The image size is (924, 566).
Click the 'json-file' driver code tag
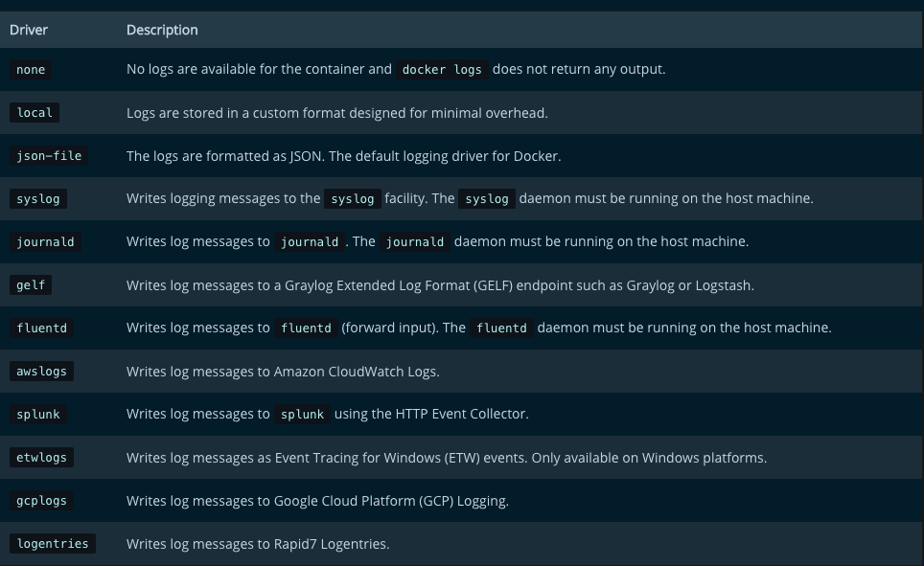pos(49,155)
